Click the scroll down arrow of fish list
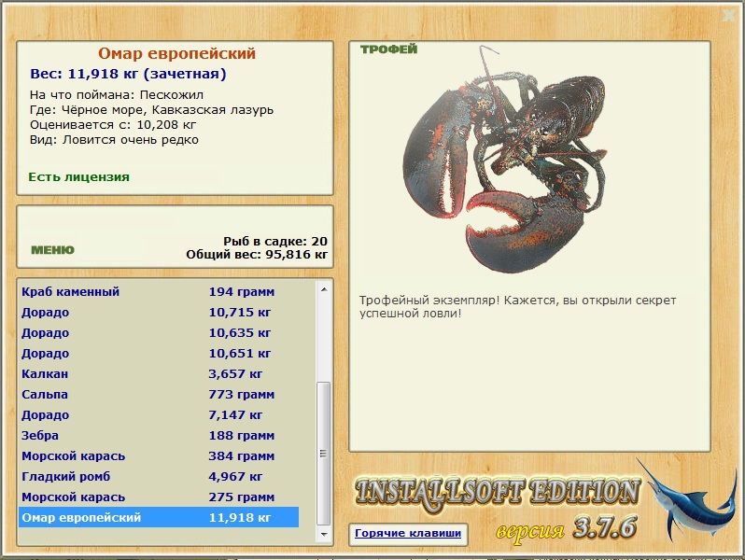This screenshot has height=560, width=745. point(324,535)
